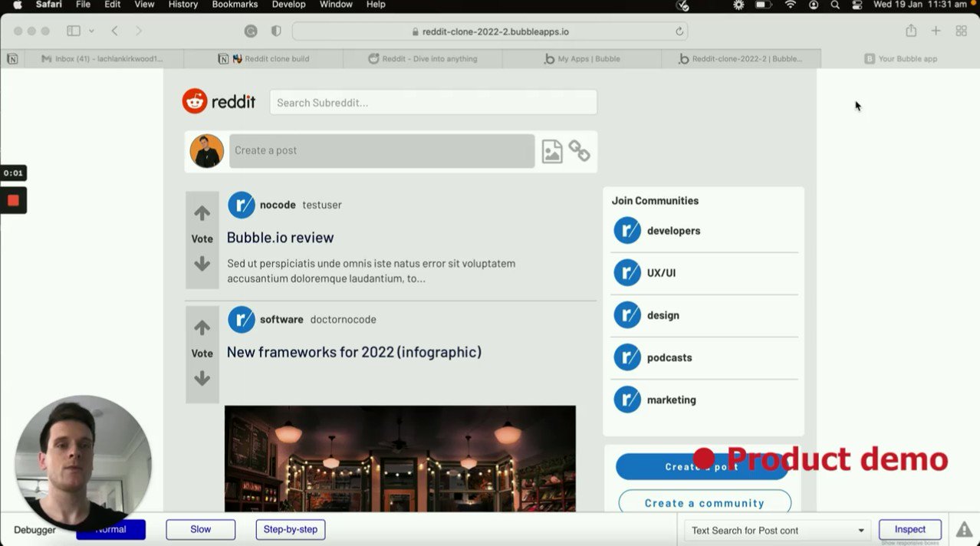
Task: Click the marketing community icon
Action: coord(627,400)
